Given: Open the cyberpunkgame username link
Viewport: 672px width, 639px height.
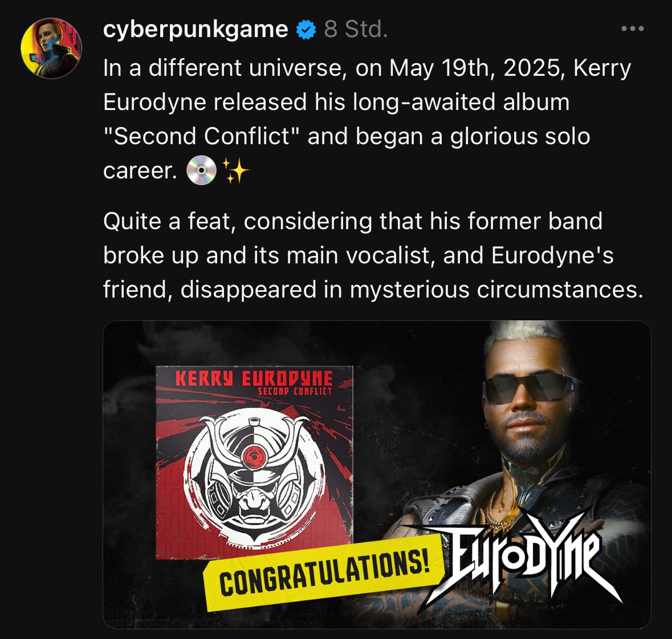Looking at the screenshot, I should point(196,30).
